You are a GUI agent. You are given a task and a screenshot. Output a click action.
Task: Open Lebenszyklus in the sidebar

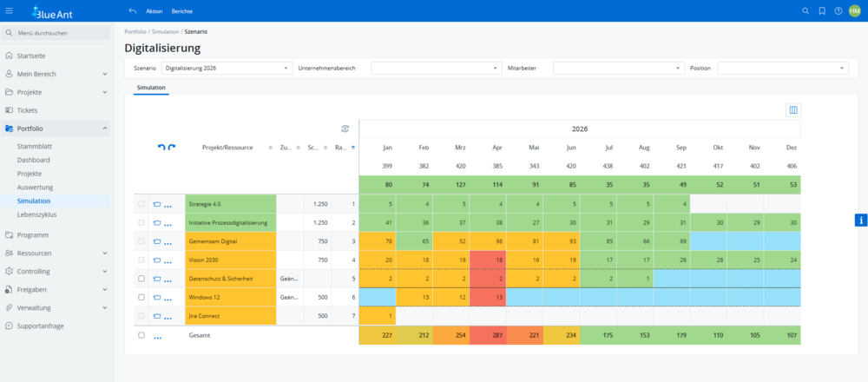click(37, 214)
